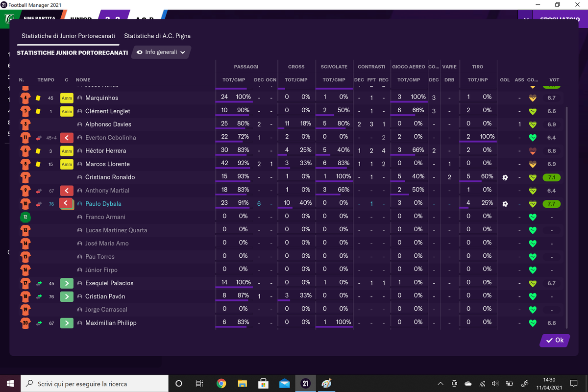
Task: Click José María Amo person icon
Action: (80, 244)
